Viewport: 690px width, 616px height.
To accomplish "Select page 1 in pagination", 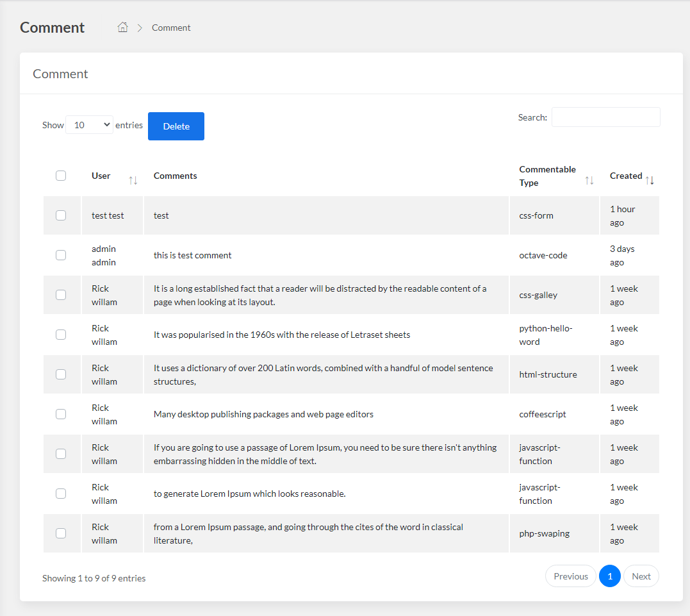I will tap(610, 576).
